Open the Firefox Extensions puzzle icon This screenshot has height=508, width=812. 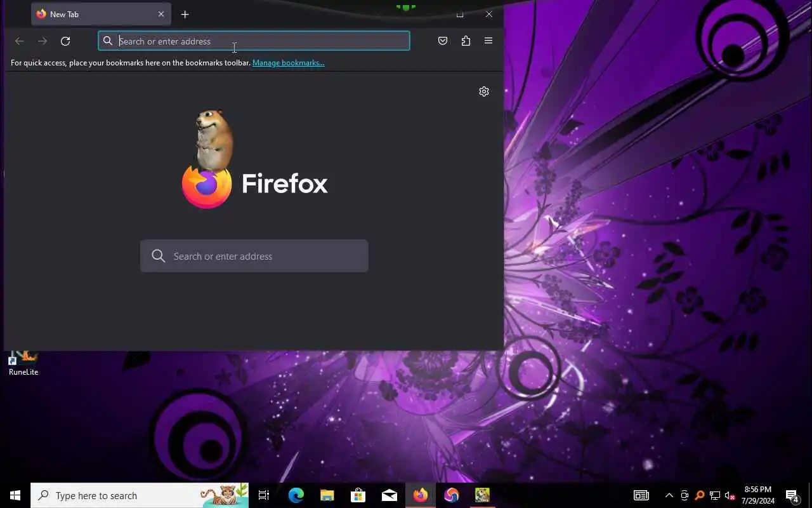[x=466, y=41]
